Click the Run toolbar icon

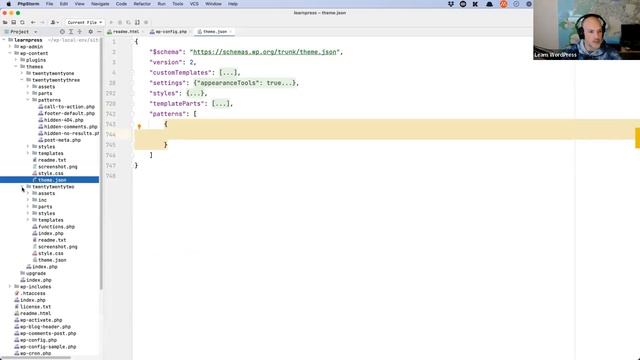[x=111, y=22]
